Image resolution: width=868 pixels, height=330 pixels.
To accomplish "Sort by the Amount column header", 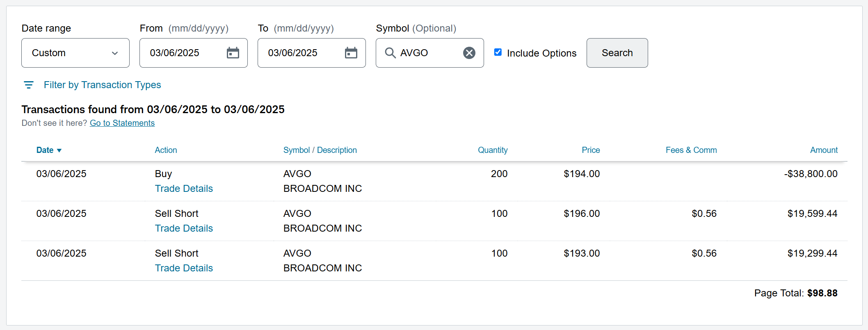I will coord(824,150).
